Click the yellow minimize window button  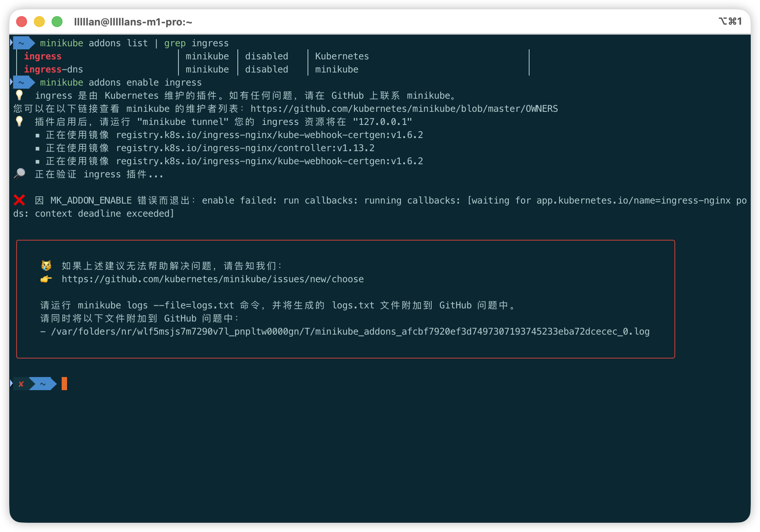point(39,22)
